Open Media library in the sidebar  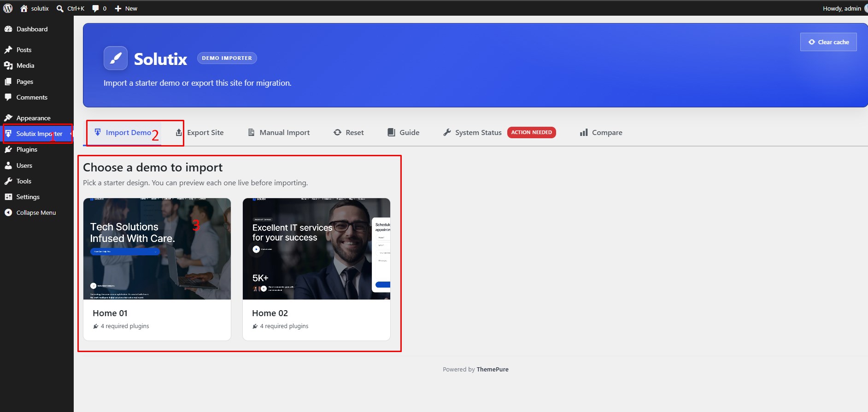[x=37, y=65]
